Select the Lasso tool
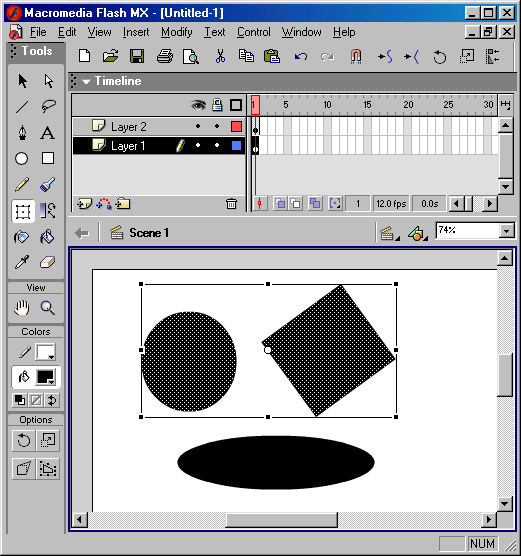This screenshot has height=556, width=521. point(48,106)
